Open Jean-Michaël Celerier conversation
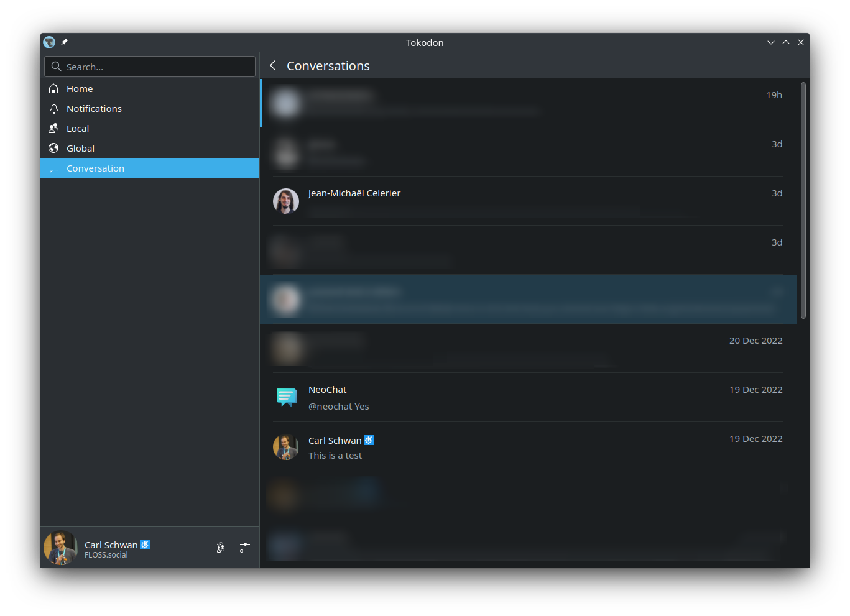This screenshot has height=616, width=850. (x=528, y=201)
